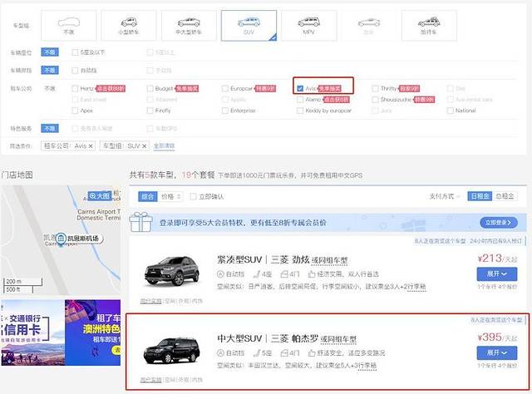
Task: Pick the MPV car type icon
Action: 309,25
